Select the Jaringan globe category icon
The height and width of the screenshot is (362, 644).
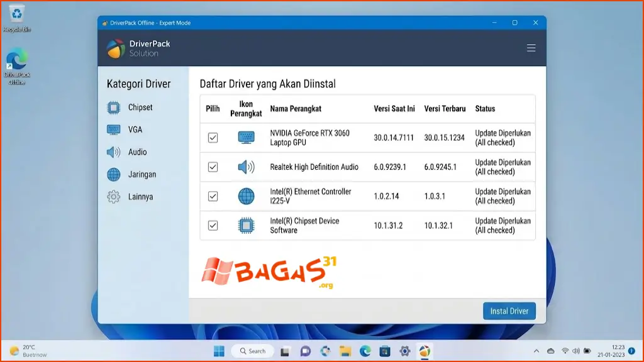coord(113,175)
